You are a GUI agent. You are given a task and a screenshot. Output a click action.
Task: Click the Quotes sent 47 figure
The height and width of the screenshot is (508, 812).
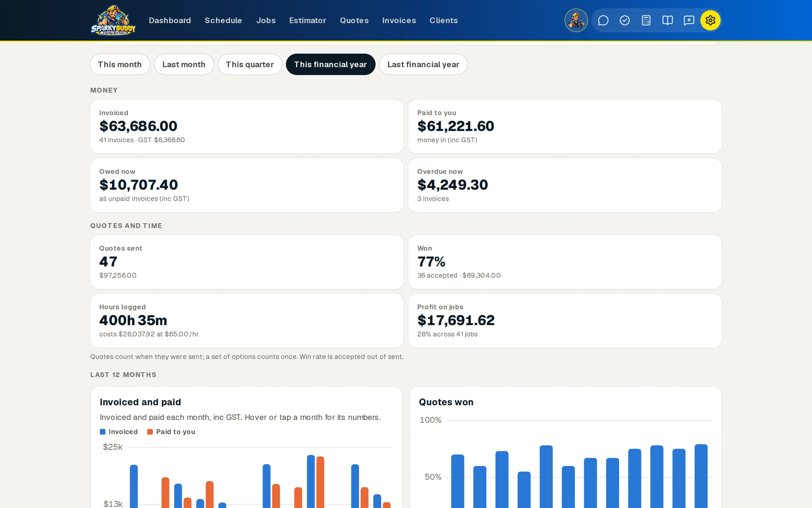[x=108, y=262]
